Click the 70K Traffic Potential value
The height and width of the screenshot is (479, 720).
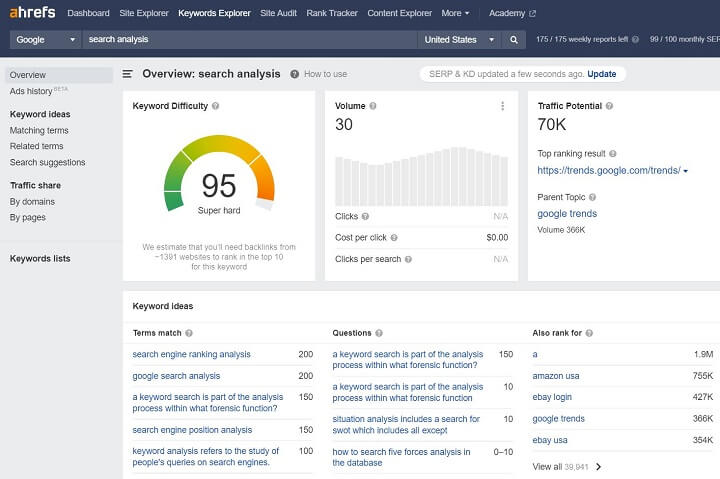pos(551,124)
